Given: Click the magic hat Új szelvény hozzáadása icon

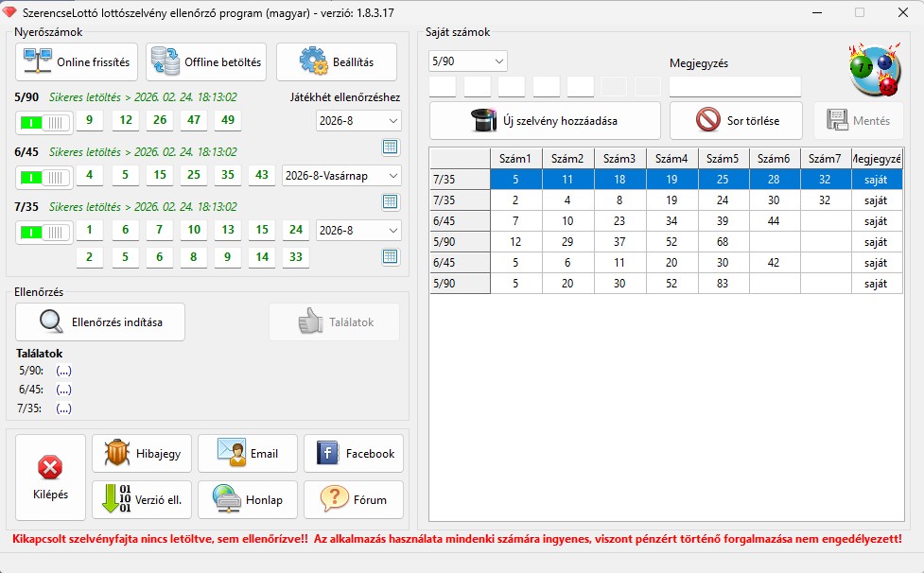Looking at the screenshot, I should (x=484, y=121).
